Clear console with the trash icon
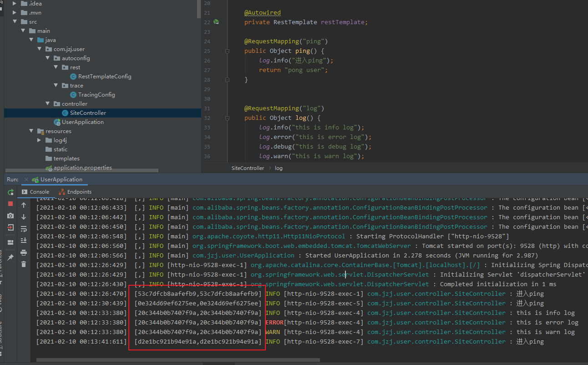This screenshot has height=365, width=588. tap(24, 264)
